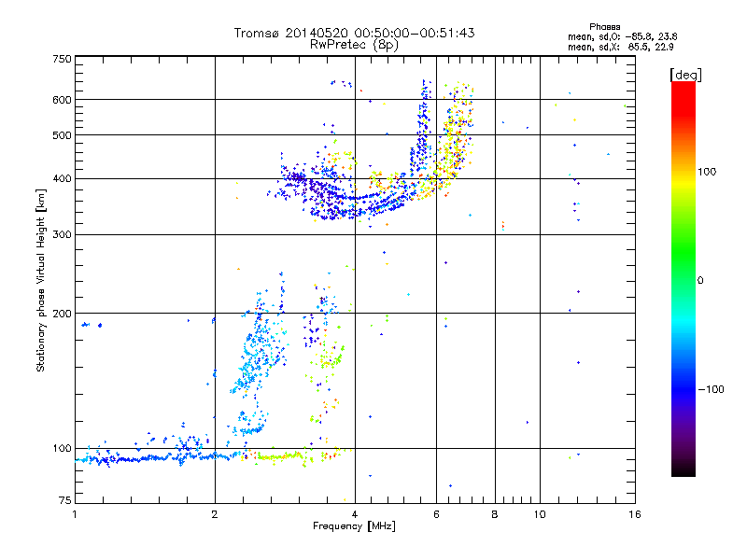
Task: Select the 'mean, sd,O: -85.8, 23.8' line
Action: coord(622,36)
